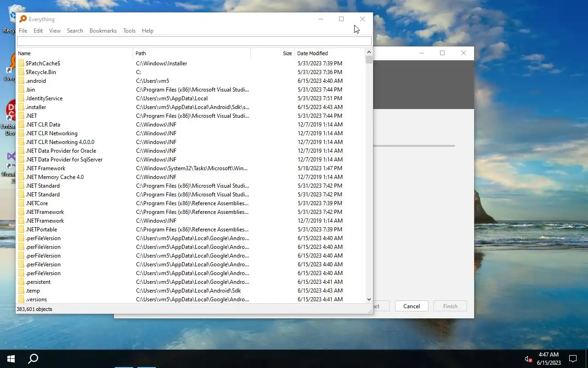The image size is (588, 368).
Task: Click folder icon of .NET Memory Cache 4.0
Action: tap(21, 177)
